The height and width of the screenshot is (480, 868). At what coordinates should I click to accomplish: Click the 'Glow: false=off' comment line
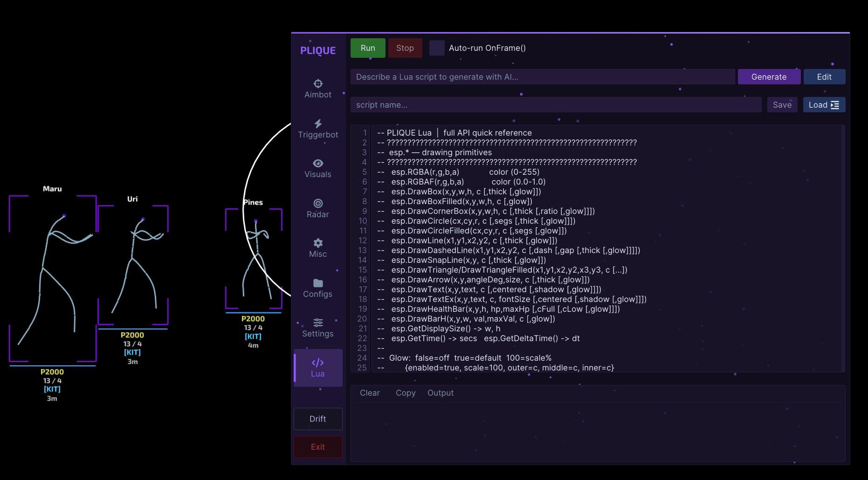click(x=464, y=358)
